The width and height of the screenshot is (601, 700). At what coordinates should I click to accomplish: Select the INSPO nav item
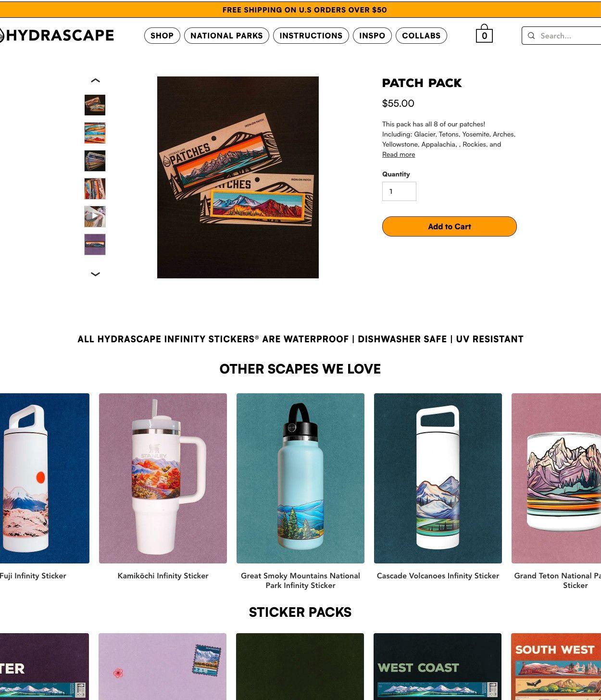coord(372,36)
